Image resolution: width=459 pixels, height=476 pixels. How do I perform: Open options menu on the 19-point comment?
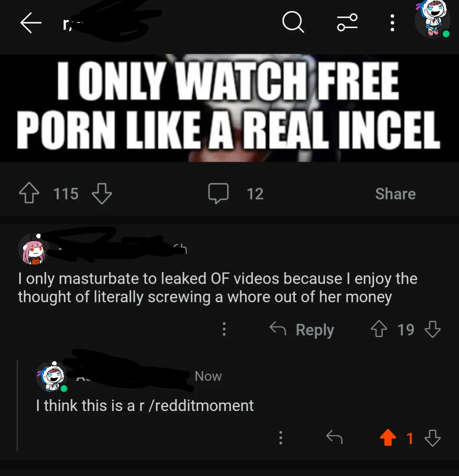(224, 329)
